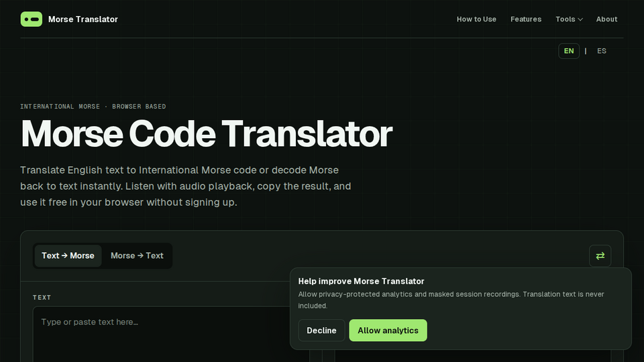Viewport: 644px width, 362px height.
Task: Open the How to Use nav link
Action: coord(476,19)
